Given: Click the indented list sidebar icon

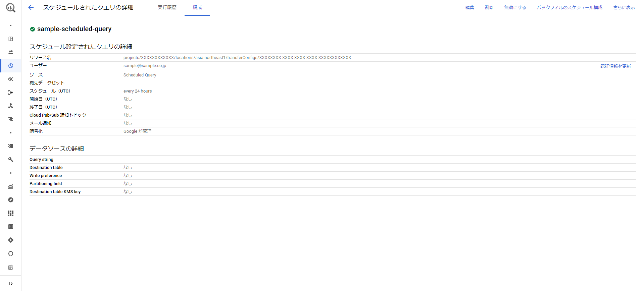Looking at the screenshot, I should [11, 146].
